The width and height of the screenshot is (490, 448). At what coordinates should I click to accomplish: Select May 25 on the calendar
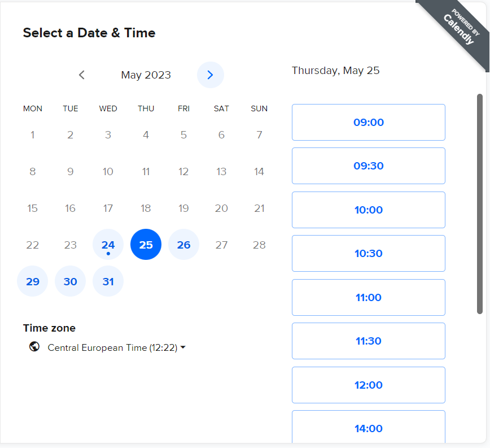[146, 245]
